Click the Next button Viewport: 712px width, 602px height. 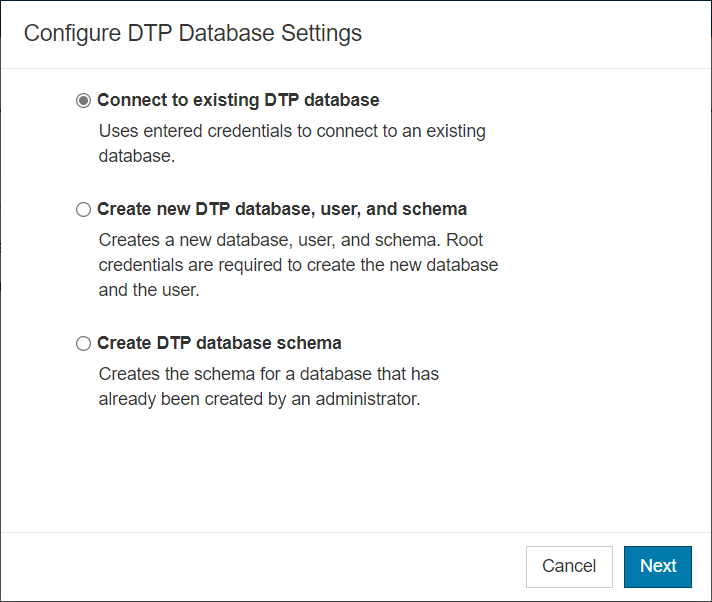click(658, 567)
